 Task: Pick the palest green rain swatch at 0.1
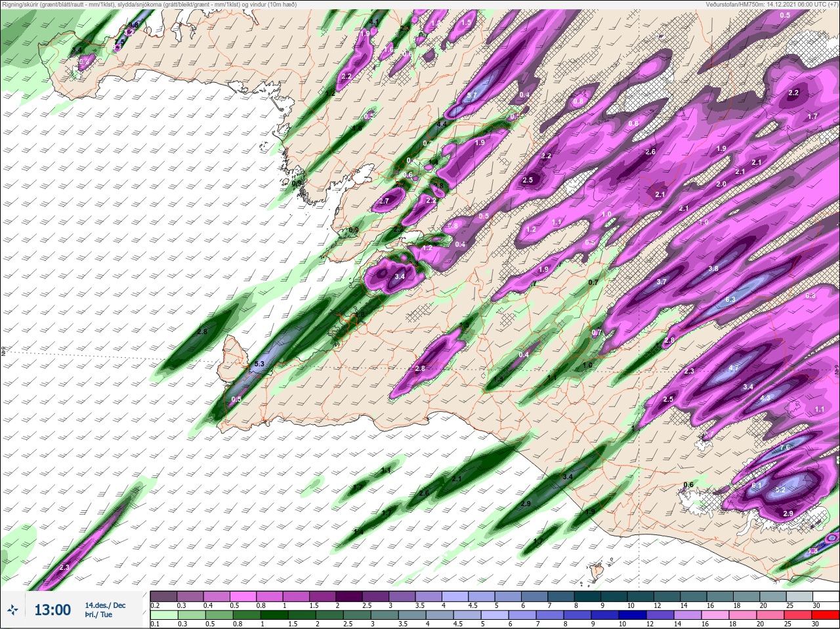(163, 615)
